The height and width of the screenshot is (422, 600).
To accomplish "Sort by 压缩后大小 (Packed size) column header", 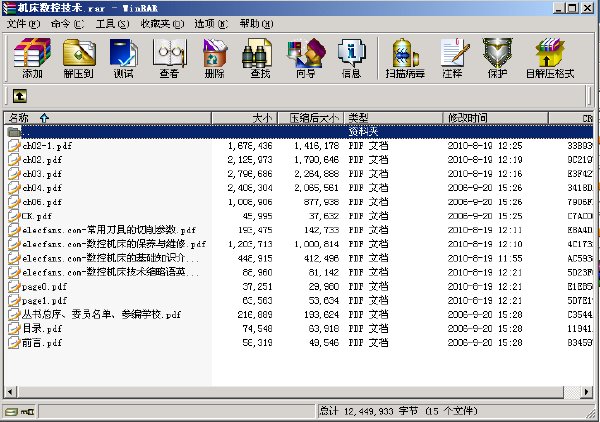I will point(311,118).
